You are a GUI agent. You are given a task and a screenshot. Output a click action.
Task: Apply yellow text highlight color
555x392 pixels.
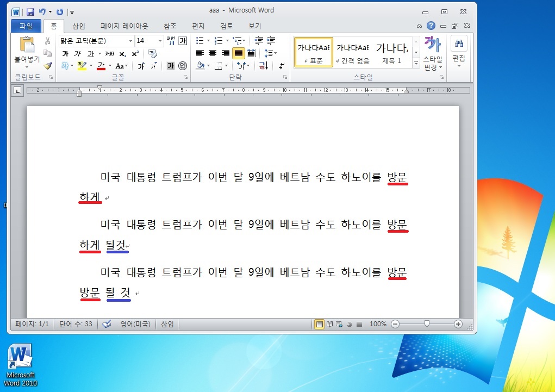tap(82, 66)
